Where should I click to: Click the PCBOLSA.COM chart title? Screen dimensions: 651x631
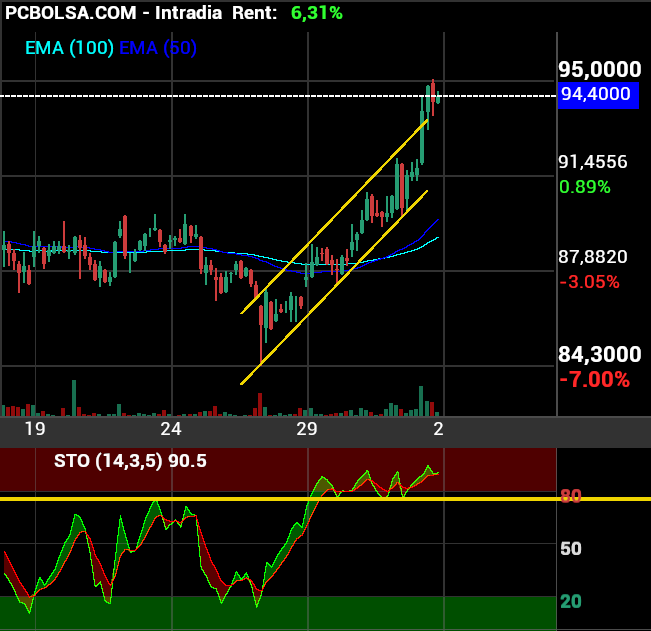tap(75, 13)
